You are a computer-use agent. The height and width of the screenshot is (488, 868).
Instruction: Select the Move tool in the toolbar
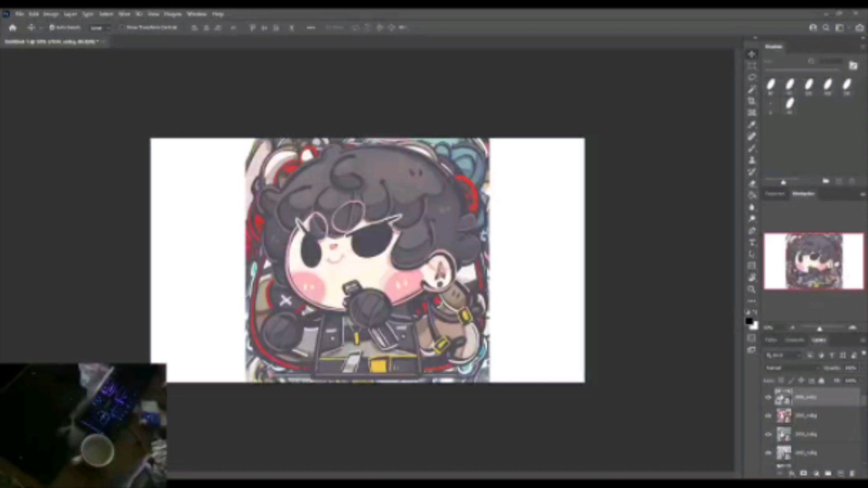(752, 54)
